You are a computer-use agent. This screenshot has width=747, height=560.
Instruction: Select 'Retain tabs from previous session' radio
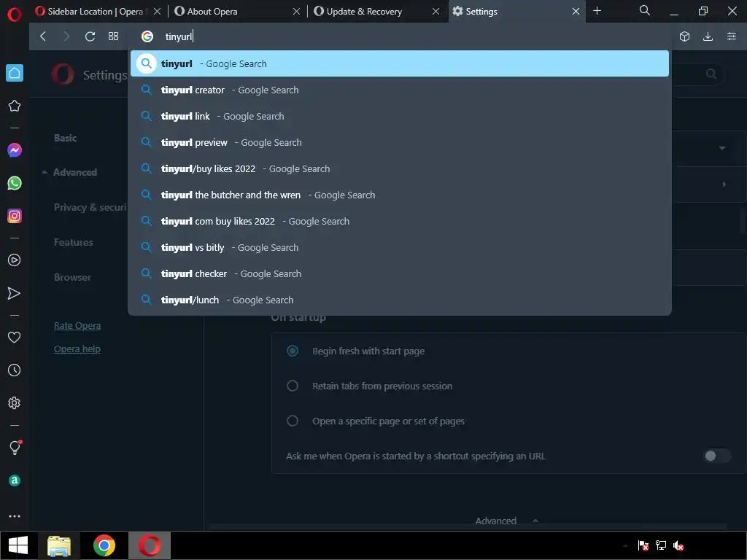point(293,386)
